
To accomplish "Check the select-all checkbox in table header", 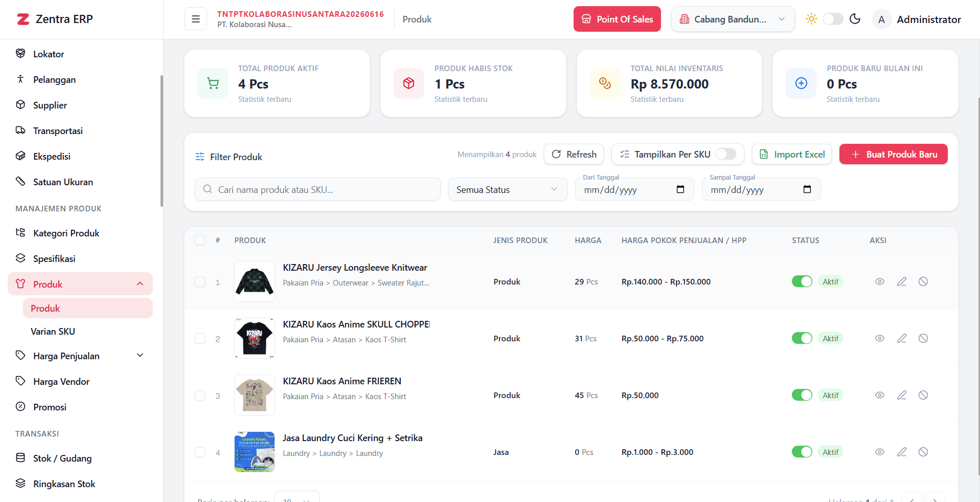I will (200, 240).
